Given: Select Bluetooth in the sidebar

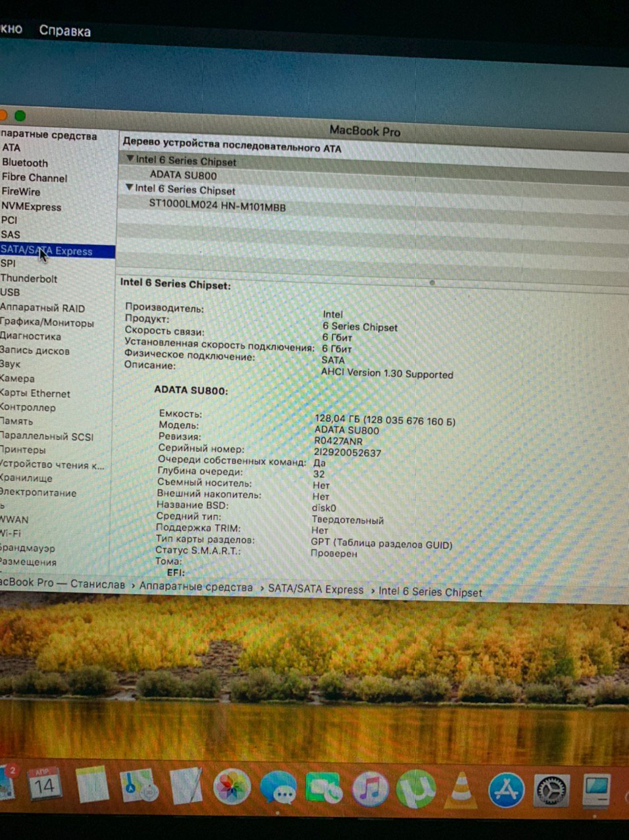Looking at the screenshot, I should pyautogui.click(x=25, y=163).
